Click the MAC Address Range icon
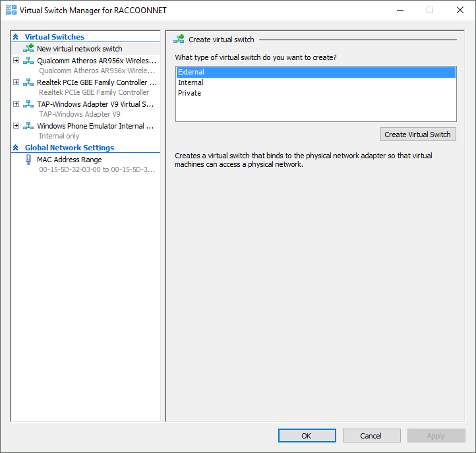Image resolution: width=476 pixels, height=453 pixels. tap(28, 160)
